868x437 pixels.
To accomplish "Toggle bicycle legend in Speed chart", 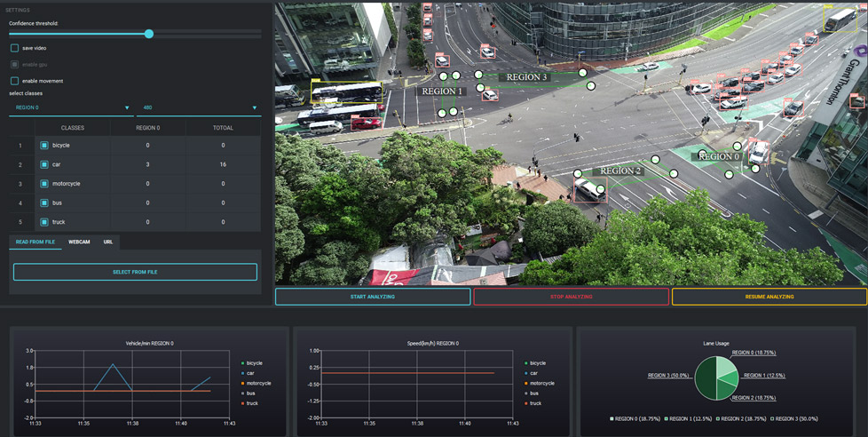I will tap(535, 363).
